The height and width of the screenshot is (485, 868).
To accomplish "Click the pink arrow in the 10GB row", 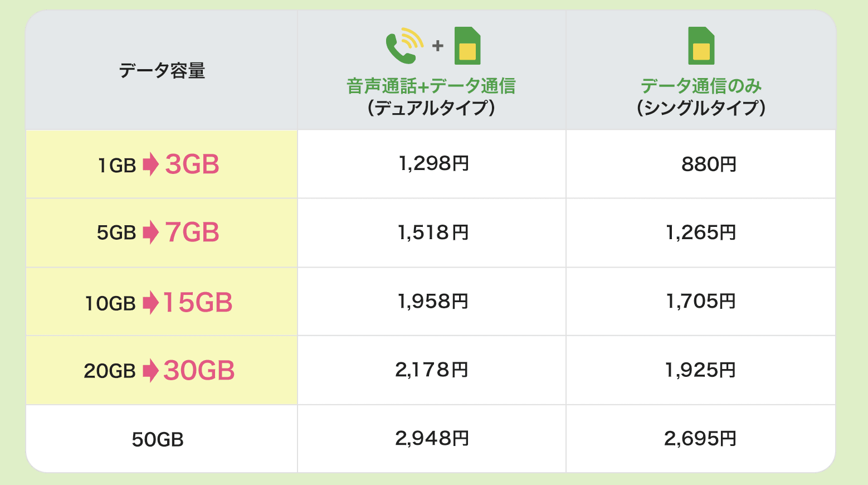I will pyautogui.click(x=150, y=303).
